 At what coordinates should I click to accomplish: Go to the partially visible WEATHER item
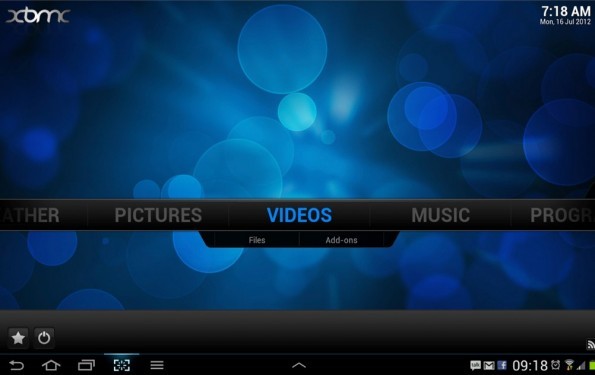30,215
